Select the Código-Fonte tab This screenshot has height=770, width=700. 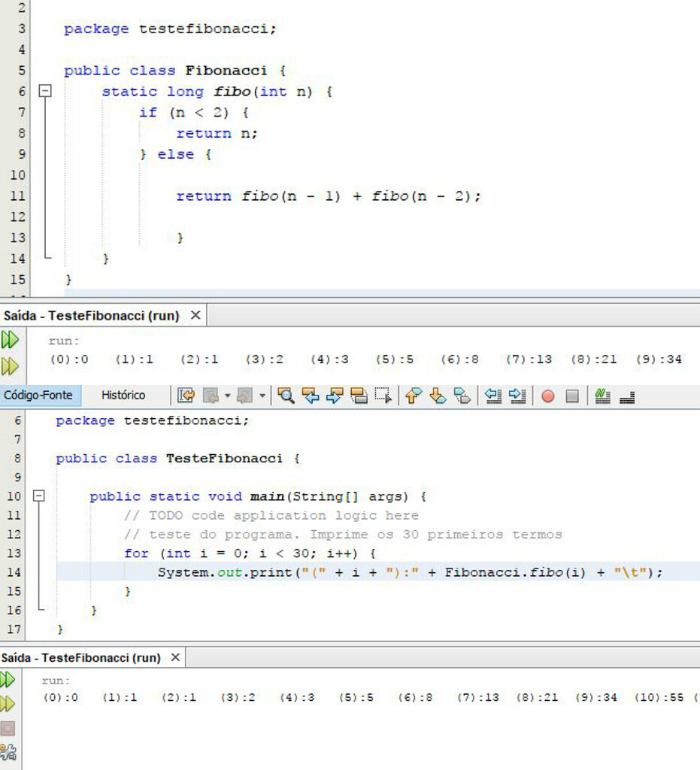[x=38, y=396]
